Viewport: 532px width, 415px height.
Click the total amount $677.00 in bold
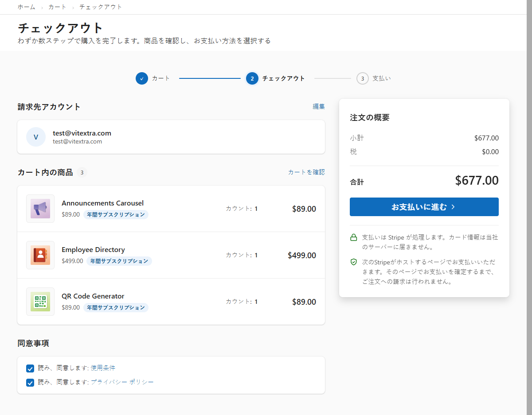477,180
